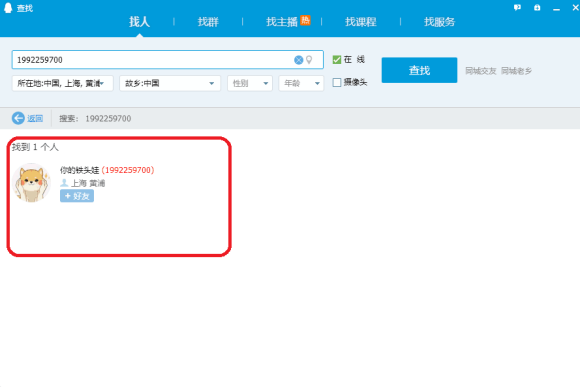Click the red (1992259700) account number
The height and width of the screenshot is (387, 580).
point(128,170)
